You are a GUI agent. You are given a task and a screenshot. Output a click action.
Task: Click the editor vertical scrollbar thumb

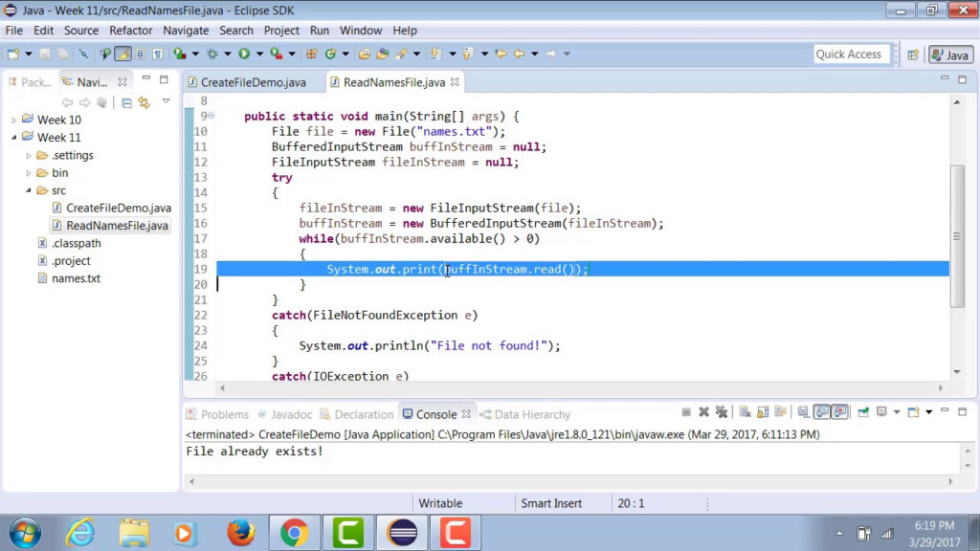point(957,236)
